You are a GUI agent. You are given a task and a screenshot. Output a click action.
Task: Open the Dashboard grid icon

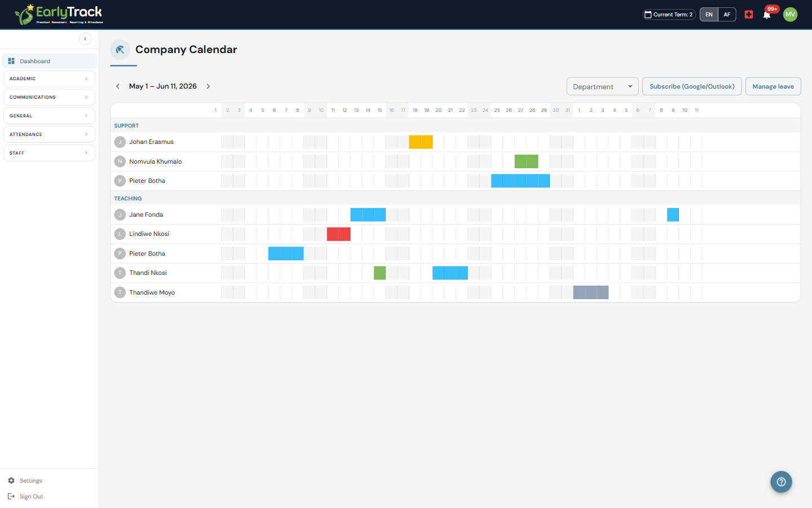pyautogui.click(x=11, y=61)
